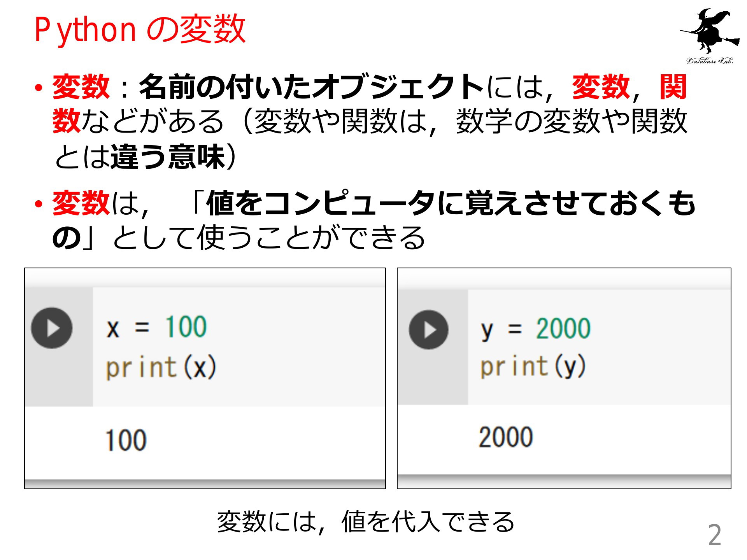Click the red 変数 at the second bullet
The height and width of the screenshot is (560, 747).
pos(81,203)
